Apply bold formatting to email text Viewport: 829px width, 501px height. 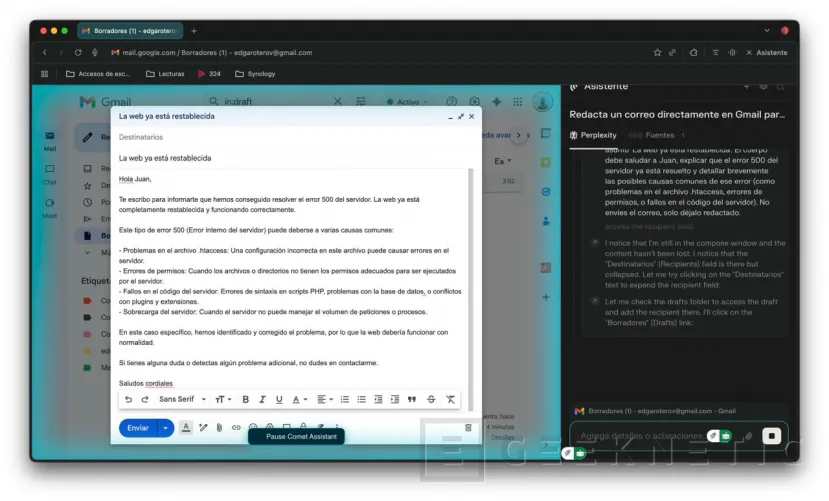pos(245,400)
